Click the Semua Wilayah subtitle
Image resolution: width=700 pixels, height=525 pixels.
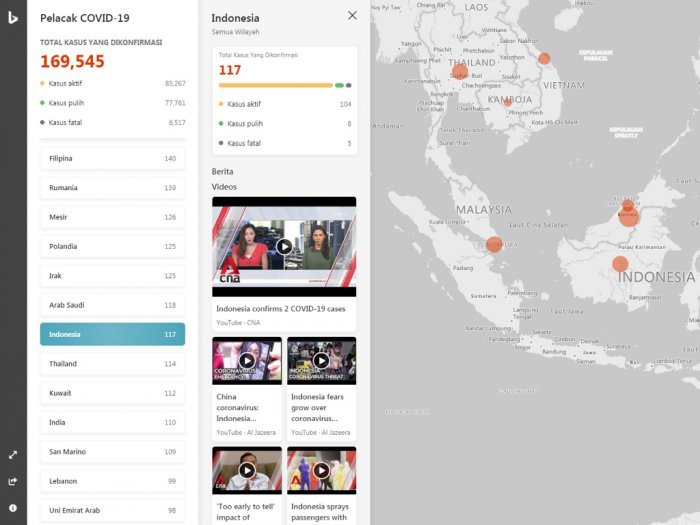pyautogui.click(x=235, y=32)
